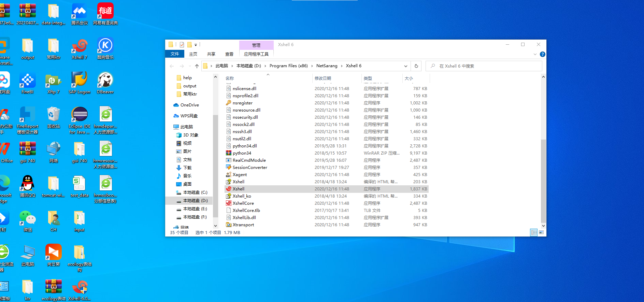This screenshot has height=302, width=644.
Task: Launch 腾讯QQ from the desktop
Action: pos(27,187)
